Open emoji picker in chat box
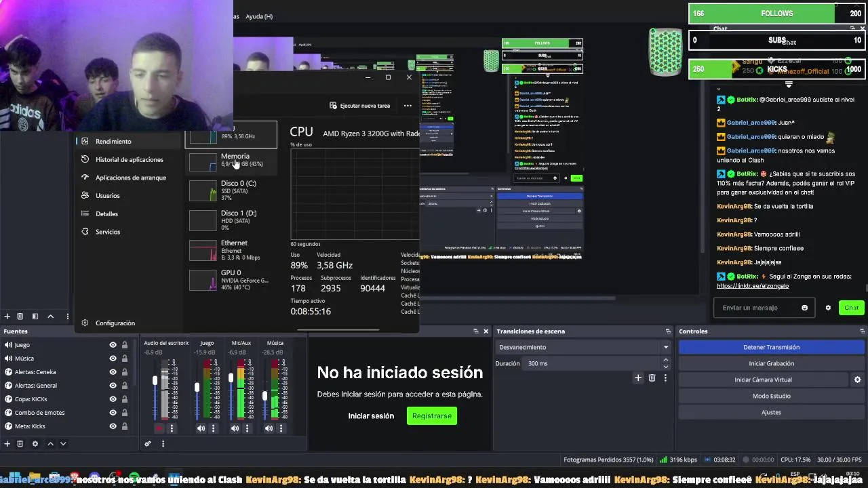This screenshot has height=488, width=868. click(x=805, y=308)
